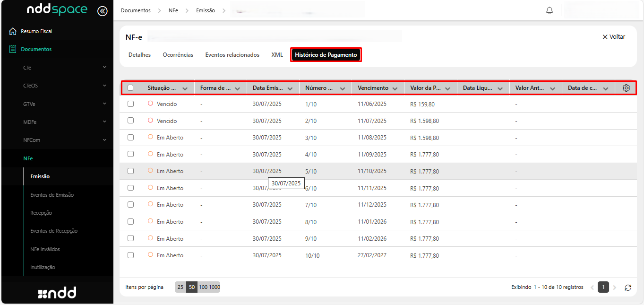Open Eventos de Recepção in sidebar
The image size is (644, 305).
[x=54, y=231]
